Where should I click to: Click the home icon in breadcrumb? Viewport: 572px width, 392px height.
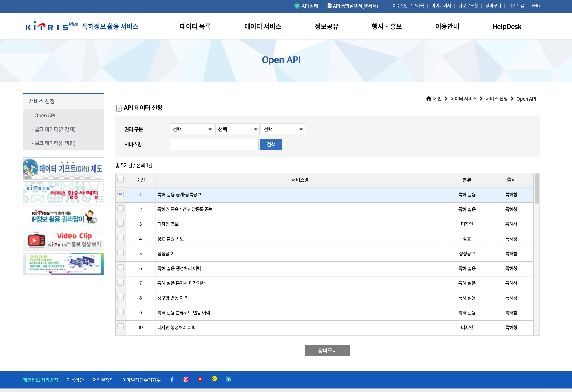click(429, 99)
